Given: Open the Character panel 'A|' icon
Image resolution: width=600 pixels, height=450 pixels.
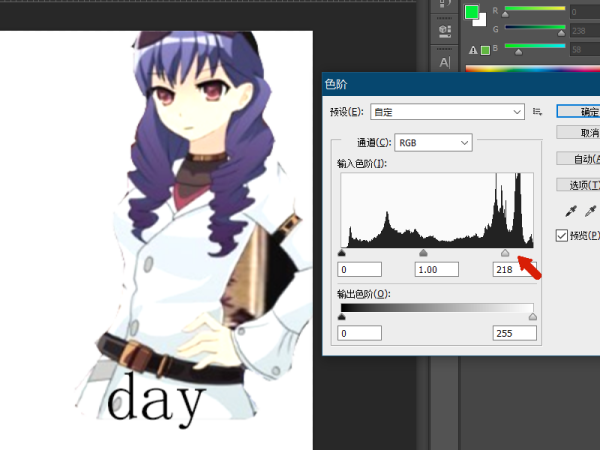Looking at the screenshot, I should click(x=445, y=62).
